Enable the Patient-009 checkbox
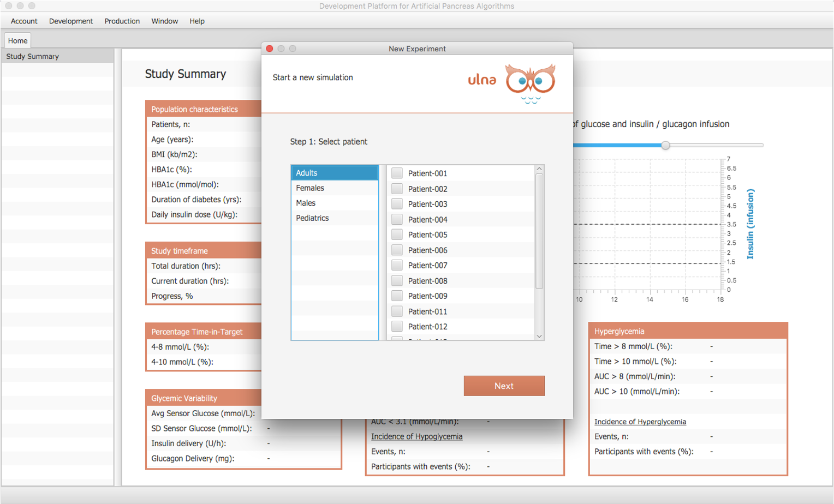Screen dimensions: 834x504 (397, 296)
